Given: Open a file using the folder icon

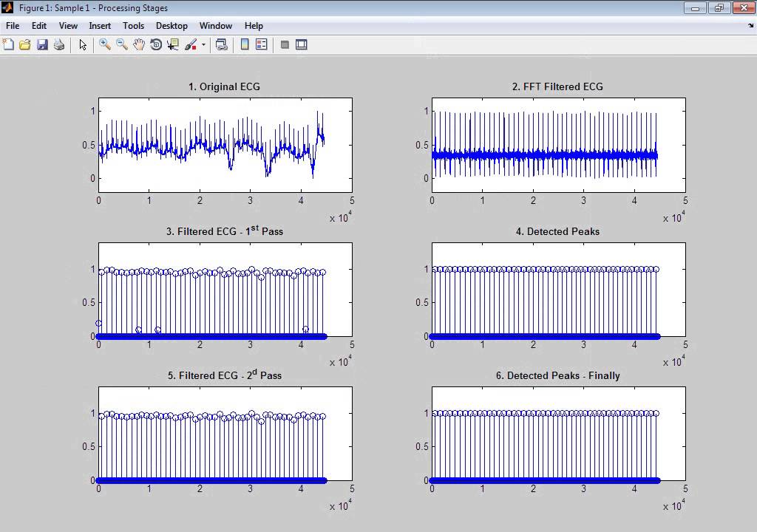Looking at the screenshot, I should tap(24, 45).
